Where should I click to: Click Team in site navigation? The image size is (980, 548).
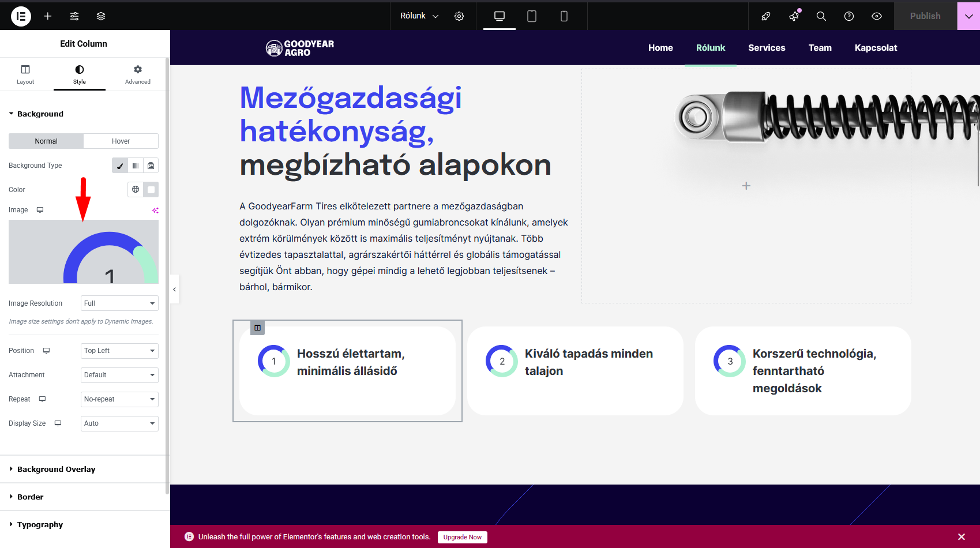tap(820, 48)
